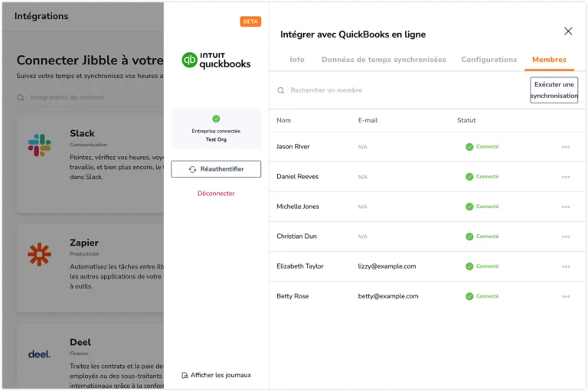This screenshot has height=391, width=588.
Task: Click email lizzy@example.com
Action: tap(387, 266)
